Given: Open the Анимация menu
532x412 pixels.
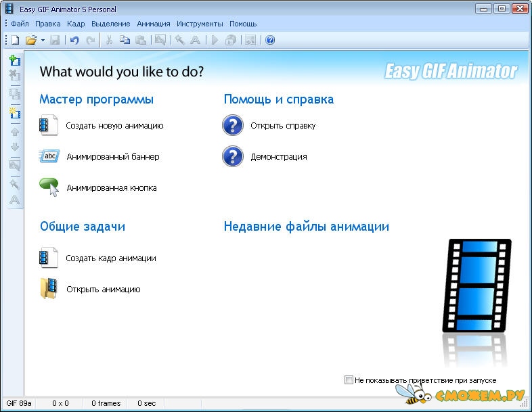Looking at the screenshot, I should (154, 24).
